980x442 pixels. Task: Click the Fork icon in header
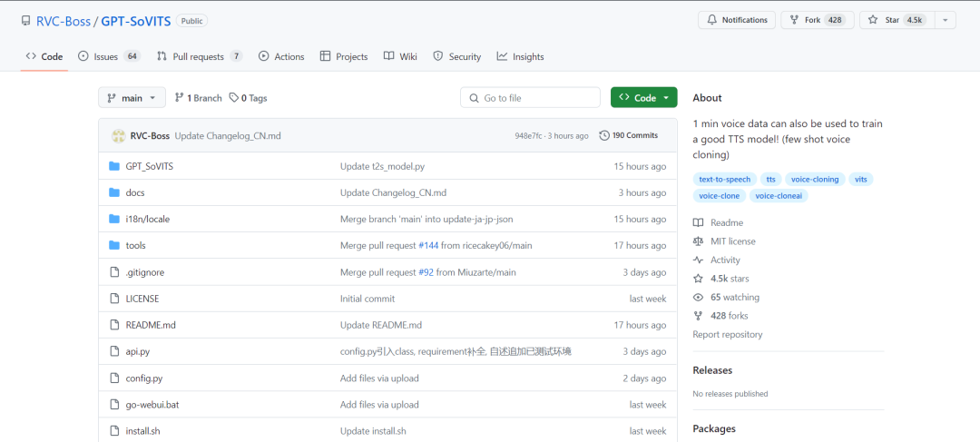[x=794, y=20]
